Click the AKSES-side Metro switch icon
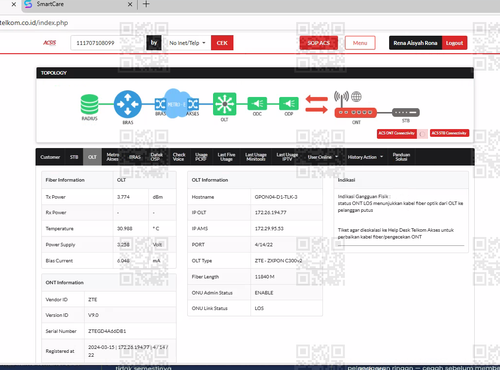 [x=193, y=104]
